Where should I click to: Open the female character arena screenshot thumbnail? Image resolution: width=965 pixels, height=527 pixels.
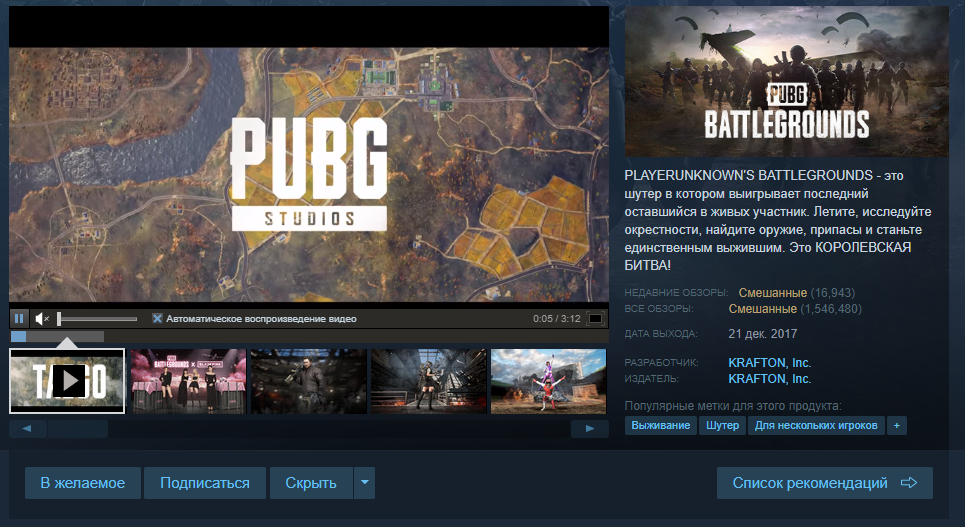click(x=428, y=381)
